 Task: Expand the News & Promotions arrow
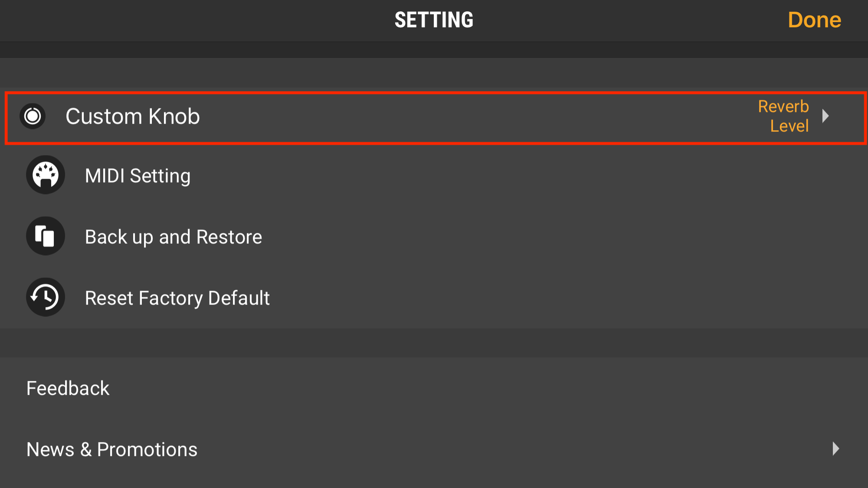tap(836, 449)
